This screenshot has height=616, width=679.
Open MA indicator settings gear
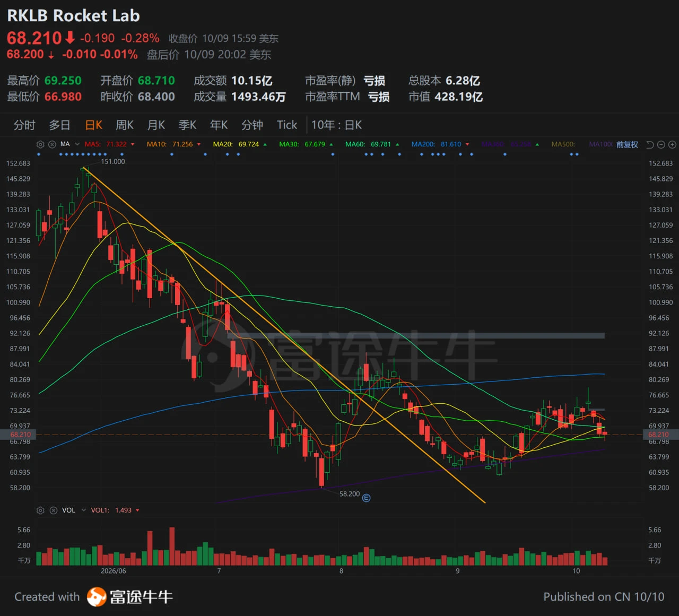pos(40,144)
